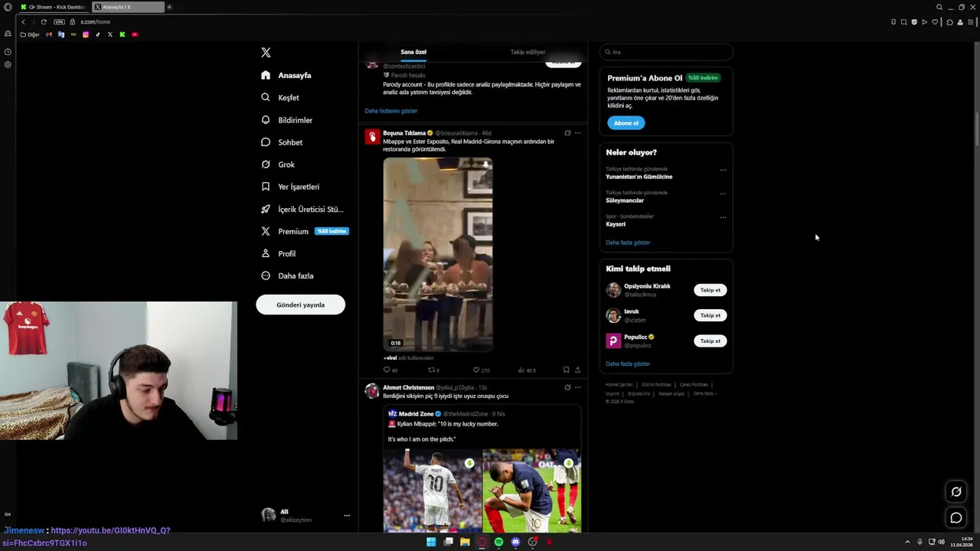Screen dimensions: 980x551
Task: Open more options on Ahmet Christensen post
Action: pyautogui.click(x=577, y=387)
